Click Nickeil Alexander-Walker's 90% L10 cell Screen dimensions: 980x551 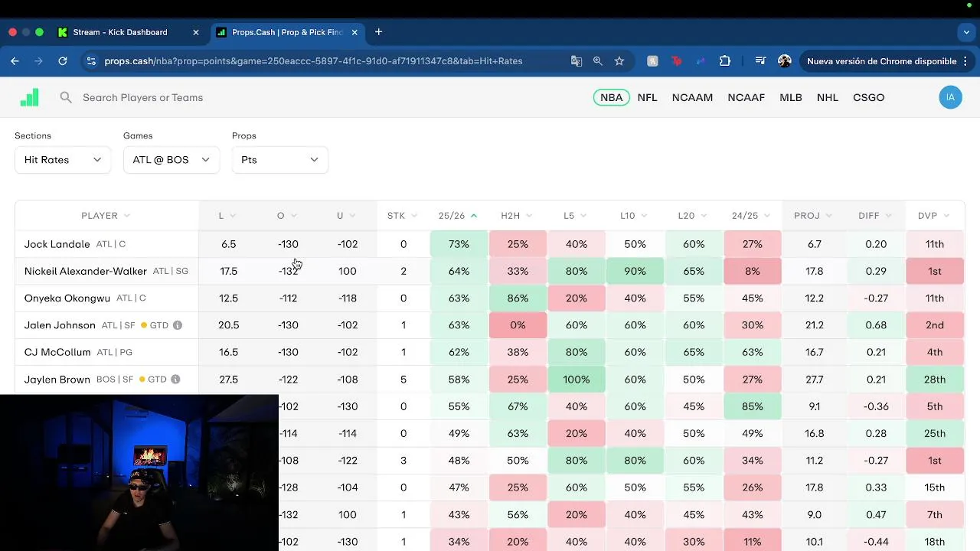tap(635, 271)
